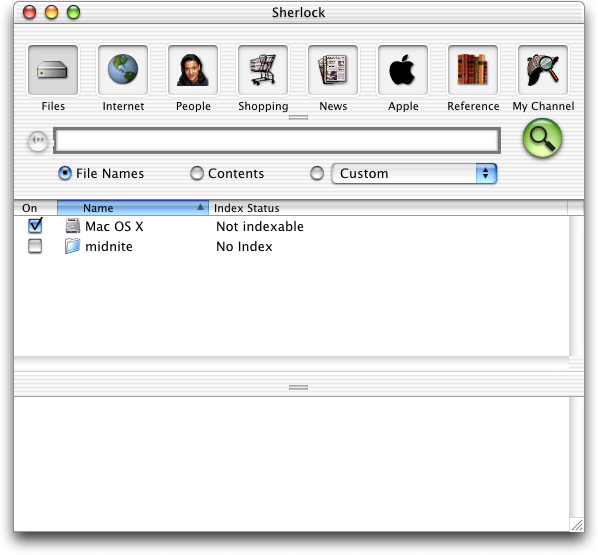
Task: Select the File Names radio button
Action: [x=65, y=173]
